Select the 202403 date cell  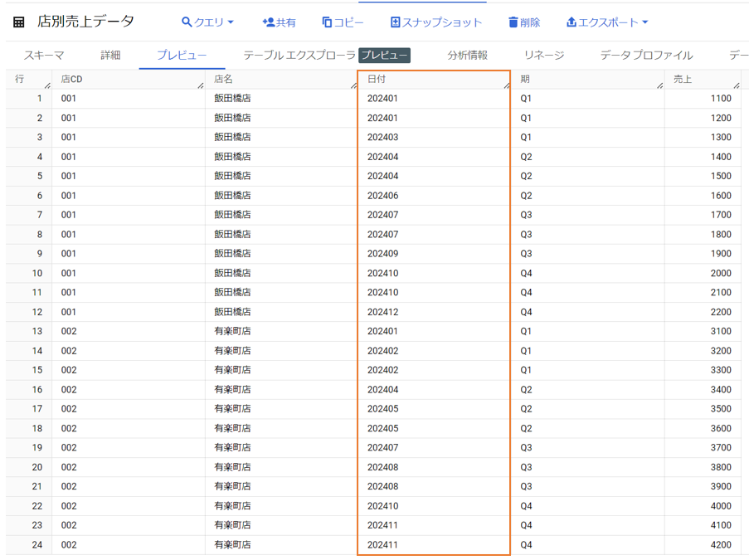pyautogui.click(x=382, y=137)
